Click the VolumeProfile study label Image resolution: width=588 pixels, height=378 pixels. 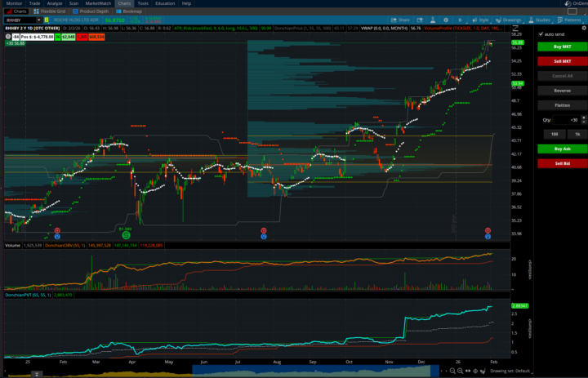click(x=463, y=28)
